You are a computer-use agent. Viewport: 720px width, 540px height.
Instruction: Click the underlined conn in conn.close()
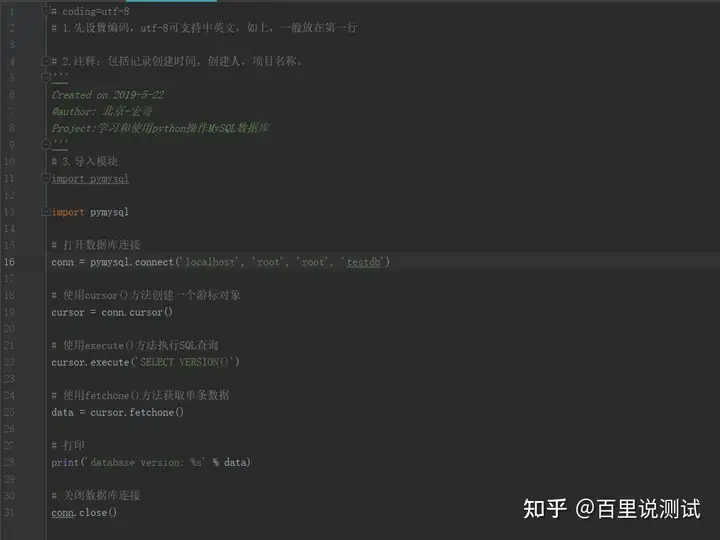pyautogui.click(x=63, y=512)
